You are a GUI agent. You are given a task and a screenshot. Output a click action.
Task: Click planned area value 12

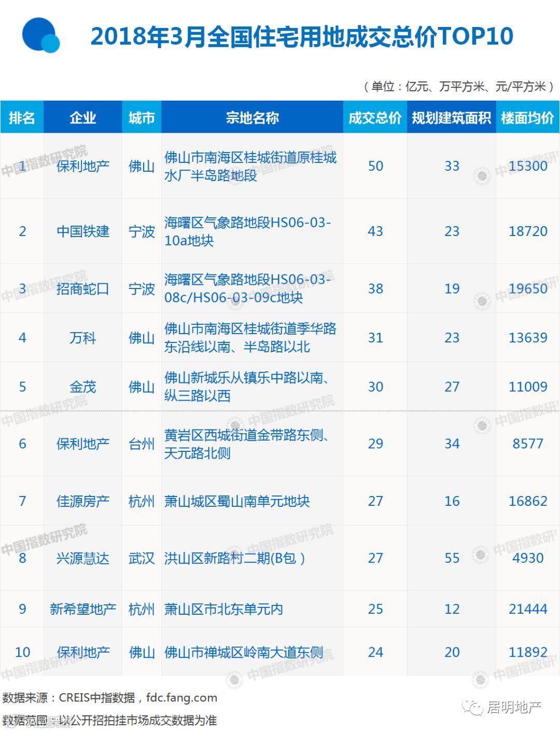[452, 609]
